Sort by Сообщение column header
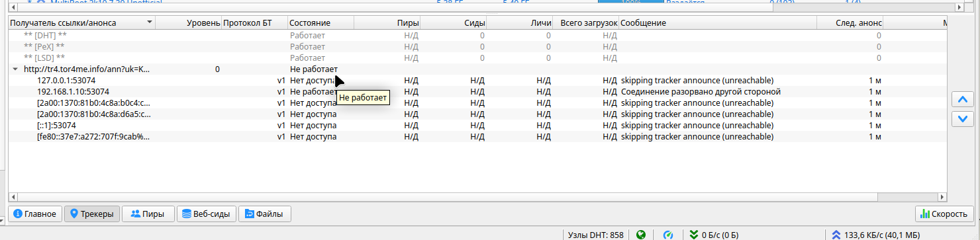The image size is (980, 240). click(x=718, y=23)
